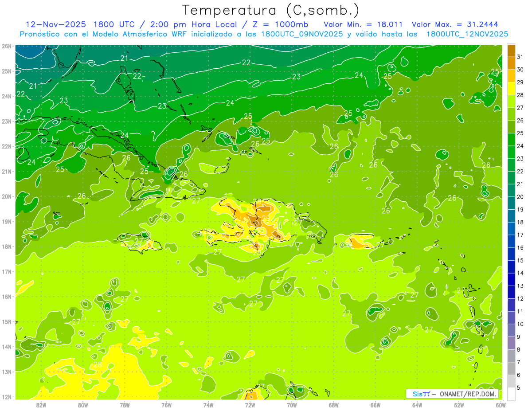Click the '76W' longitude axis label

click(166, 405)
